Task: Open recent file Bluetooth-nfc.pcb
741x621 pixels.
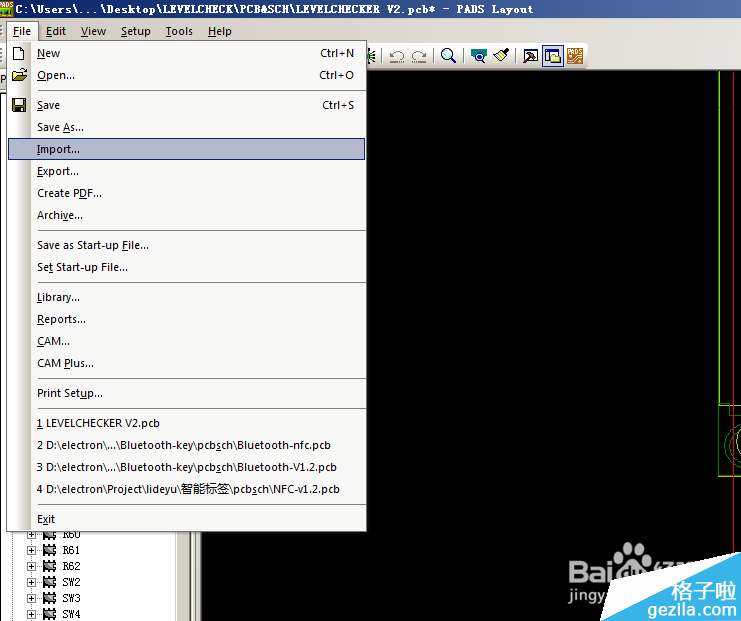Action: point(184,445)
